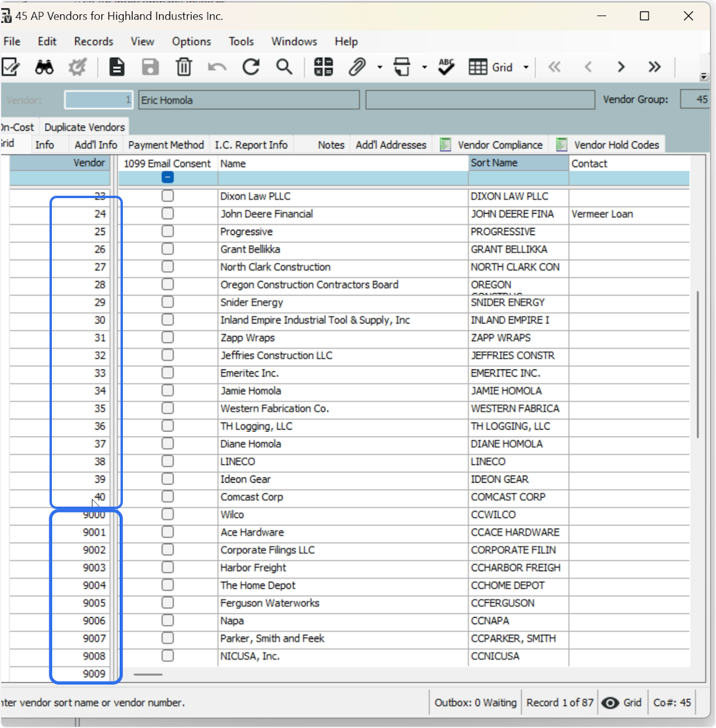Click the Vendor Hold Codes tab icon
The height and width of the screenshot is (728, 716).
561,144
